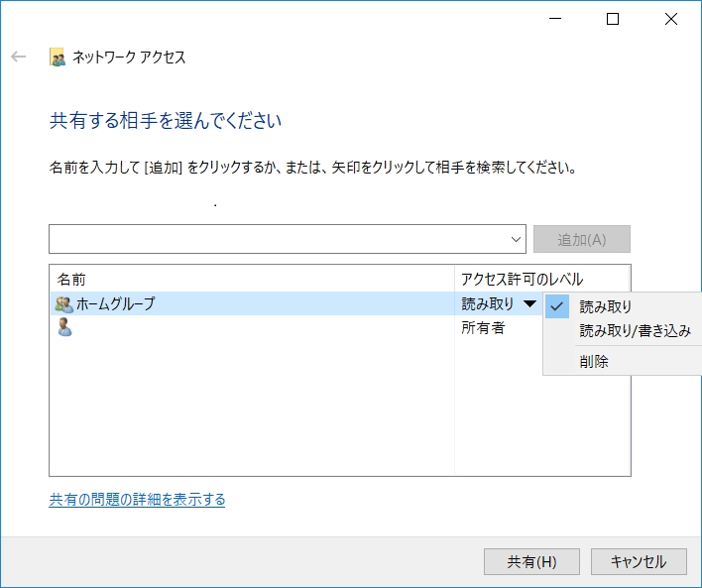Image resolution: width=702 pixels, height=588 pixels.
Task: Select the ホームグループ row
Action: point(248,304)
